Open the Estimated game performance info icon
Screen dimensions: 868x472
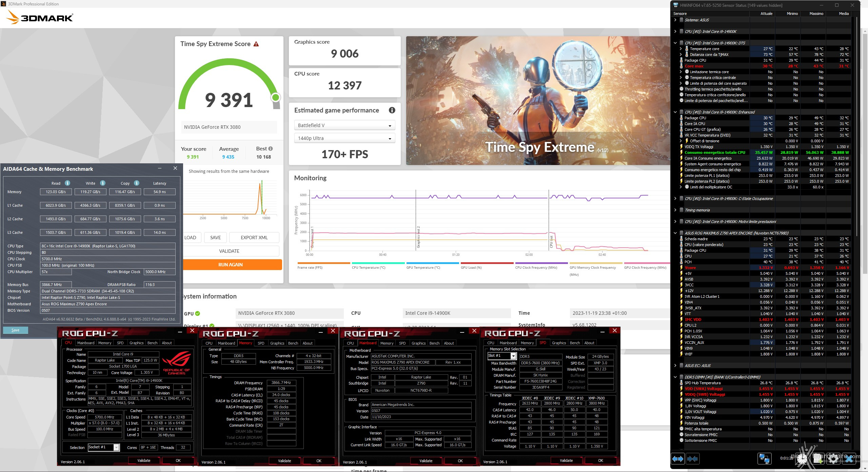(392, 110)
